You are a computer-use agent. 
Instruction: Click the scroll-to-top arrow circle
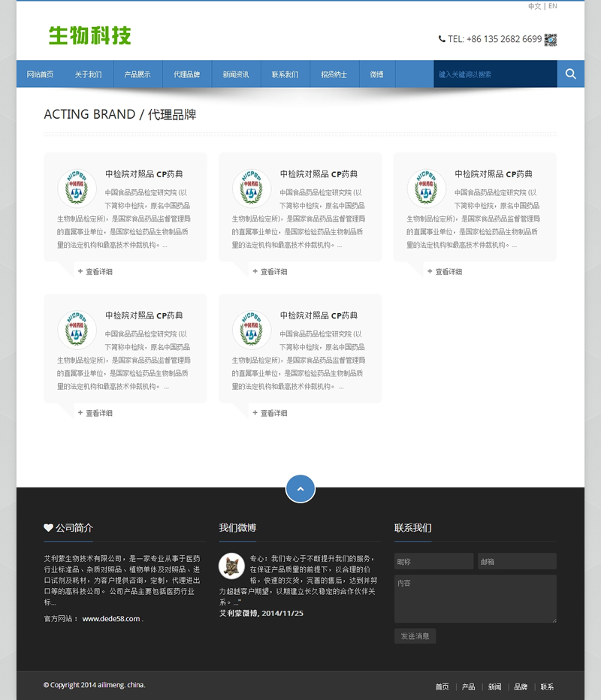point(300,488)
